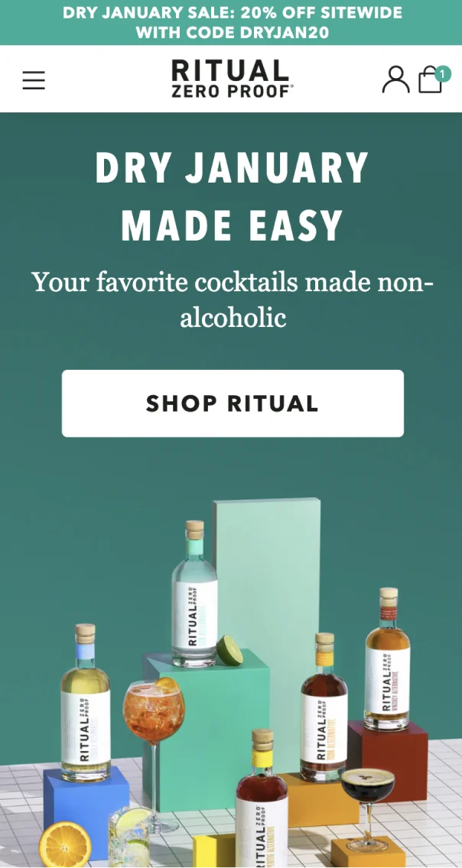Screen dimensions: 462x868
Task: Go home via Ritual Zero Proof logo
Action: click(x=232, y=79)
